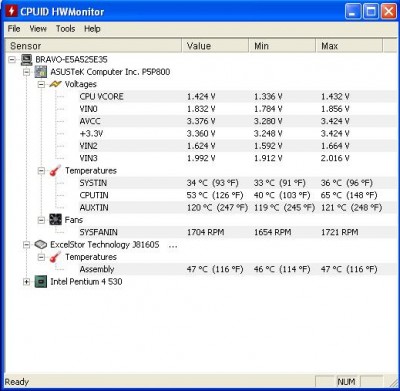Click the SYSFANIN min 1654 RPM
The image size is (400, 391).
pos(273,232)
